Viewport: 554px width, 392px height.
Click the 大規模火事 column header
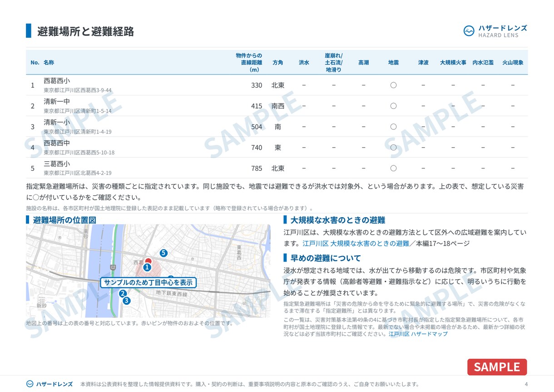click(453, 63)
